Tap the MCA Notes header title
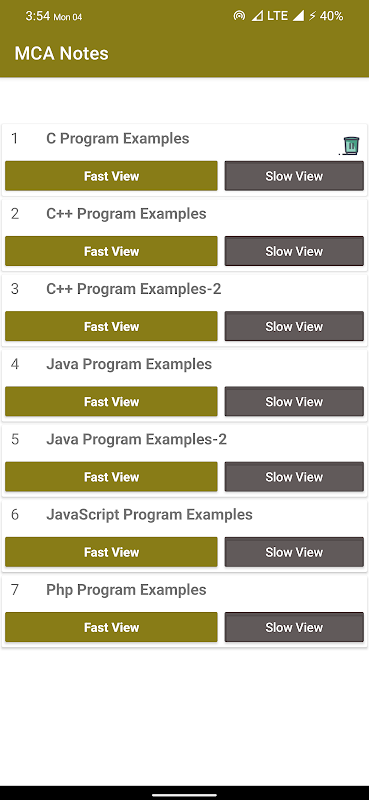The image size is (369, 800). [x=61, y=54]
